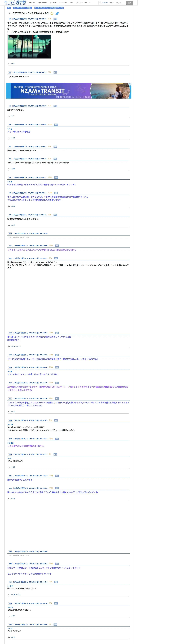Like post 1 with its heart icon

[x=49, y=19]
